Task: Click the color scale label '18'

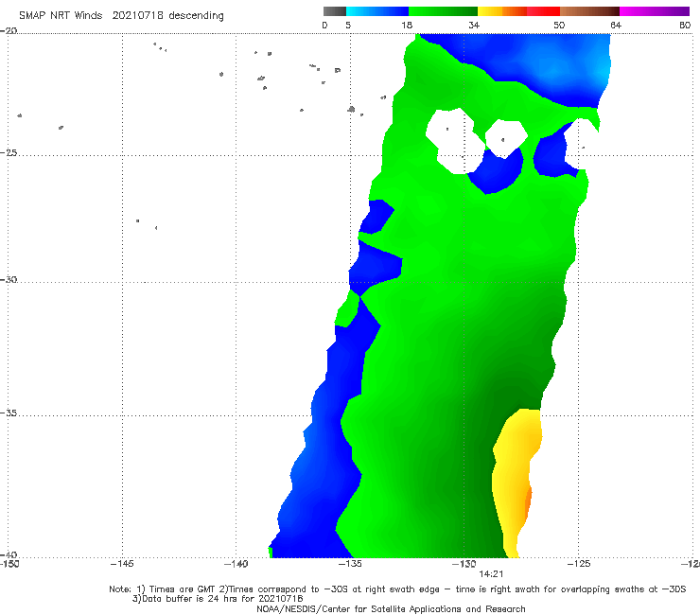Action: coord(407,25)
